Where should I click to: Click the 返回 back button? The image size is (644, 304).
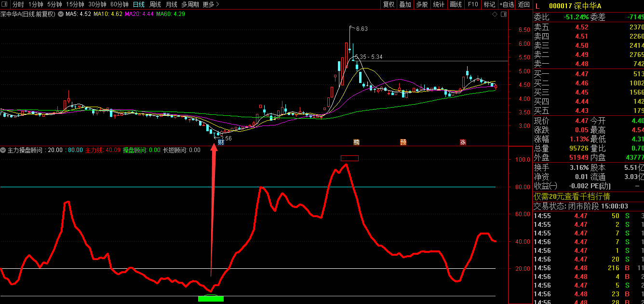pos(523,4)
